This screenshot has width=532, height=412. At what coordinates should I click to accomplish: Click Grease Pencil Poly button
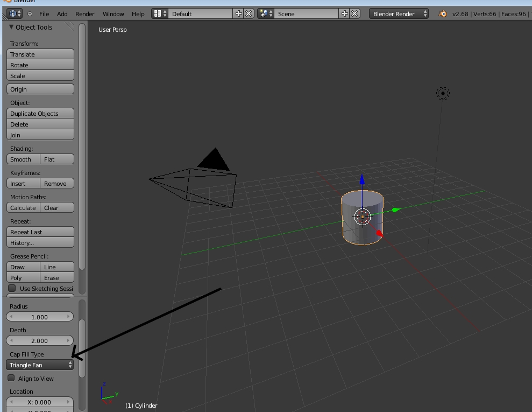click(24, 277)
